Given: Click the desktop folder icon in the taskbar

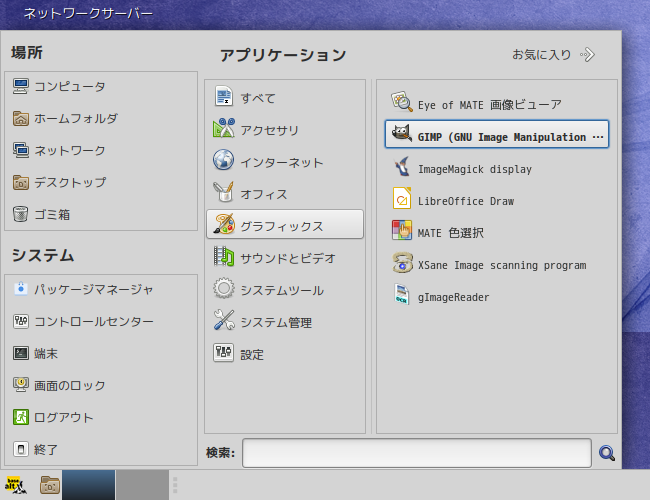Looking at the screenshot, I should [50, 485].
